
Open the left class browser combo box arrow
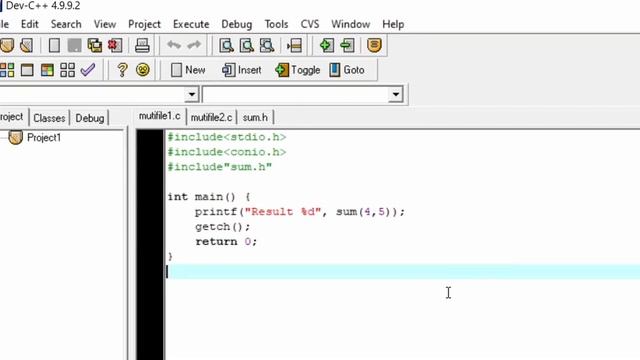(191, 95)
